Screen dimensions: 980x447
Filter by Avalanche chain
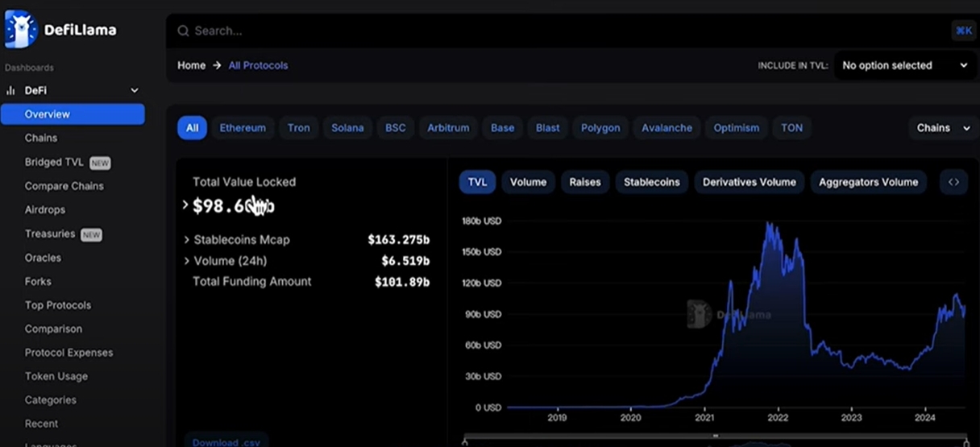click(x=666, y=128)
